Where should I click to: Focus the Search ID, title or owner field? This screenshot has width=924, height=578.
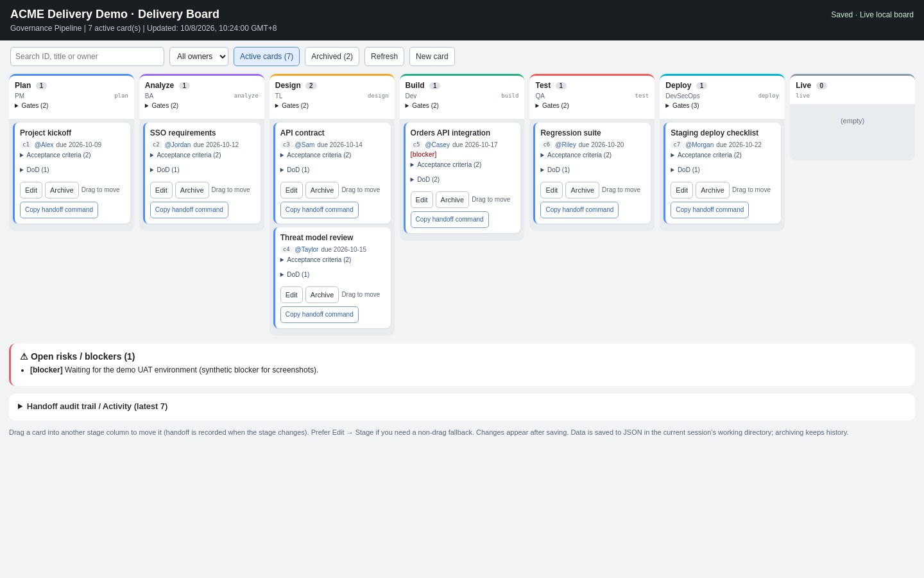click(x=87, y=57)
